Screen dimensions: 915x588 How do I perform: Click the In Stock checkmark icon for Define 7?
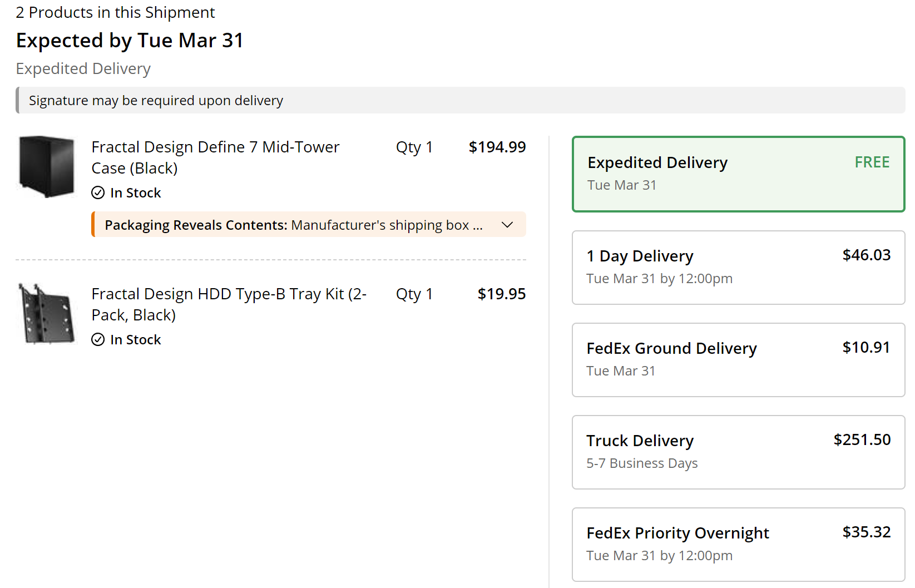tap(98, 193)
